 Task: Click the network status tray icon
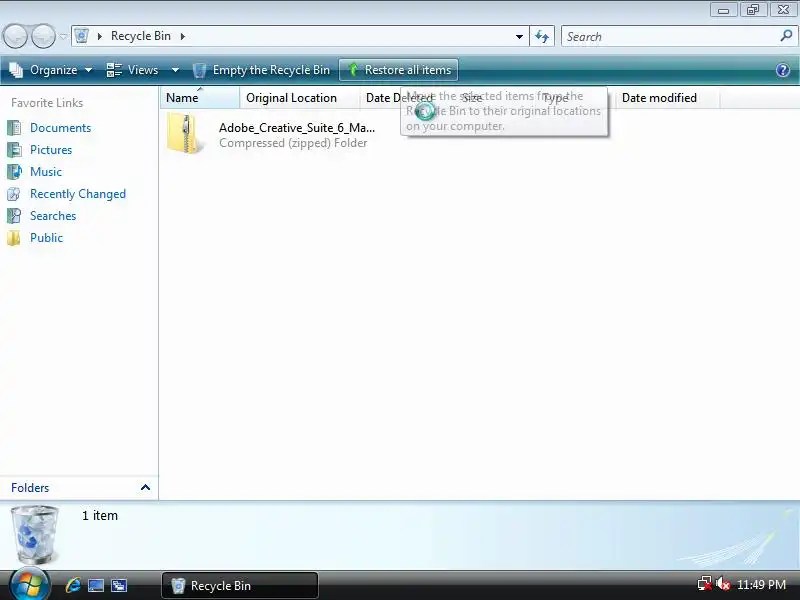coord(705,584)
